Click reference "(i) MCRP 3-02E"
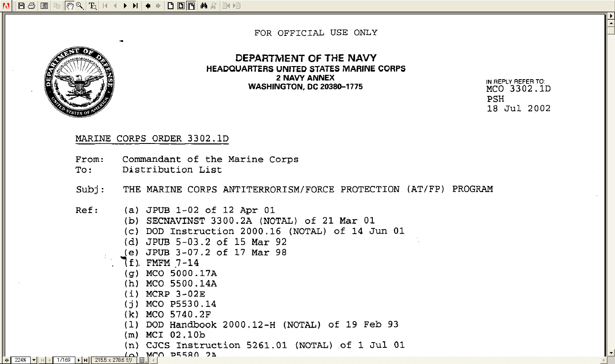The height and width of the screenshot is (364, 615). point(164,294)
